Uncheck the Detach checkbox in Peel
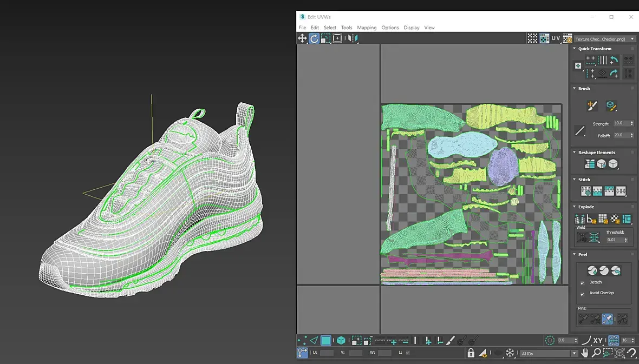639x364 pixels. coord(583,283)
